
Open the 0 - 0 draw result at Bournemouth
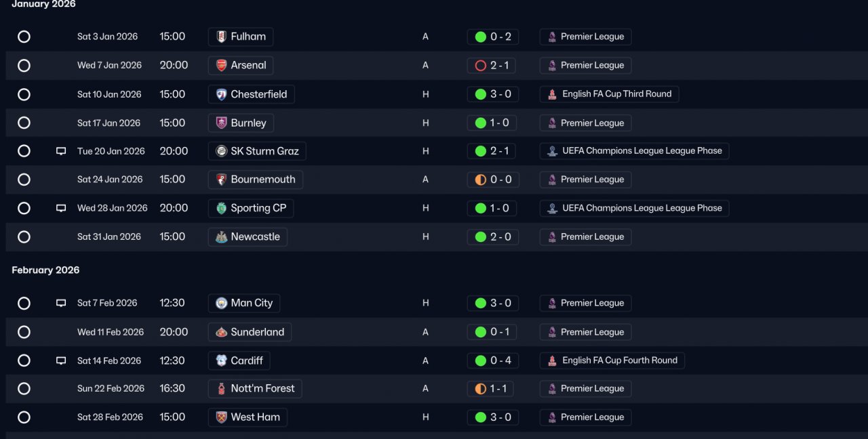(493, 180)
